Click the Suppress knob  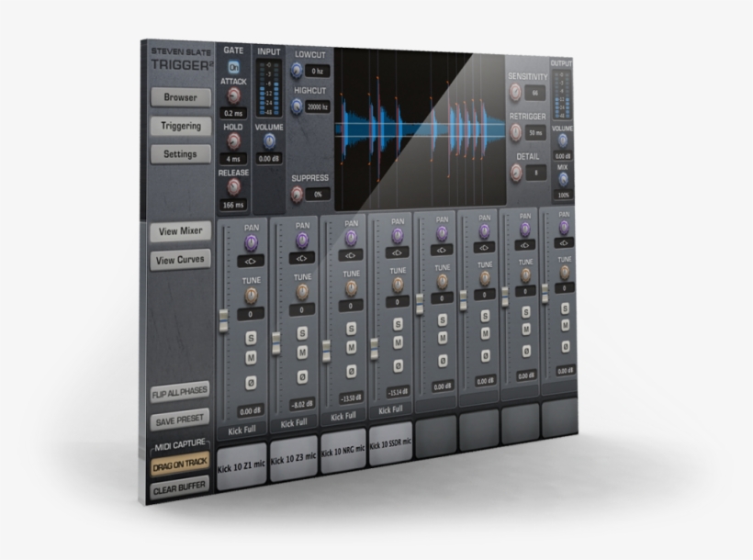click(297, 195)
